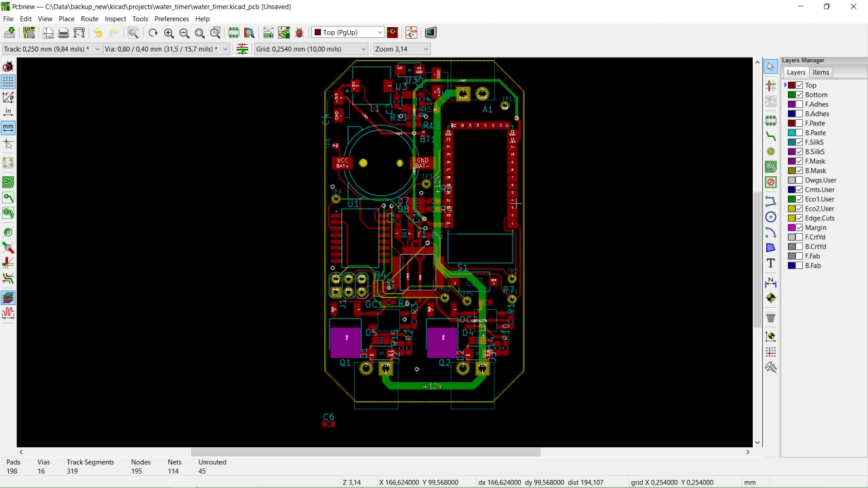Select Add footprints tool
868x488 pixels.
point(770,121)
